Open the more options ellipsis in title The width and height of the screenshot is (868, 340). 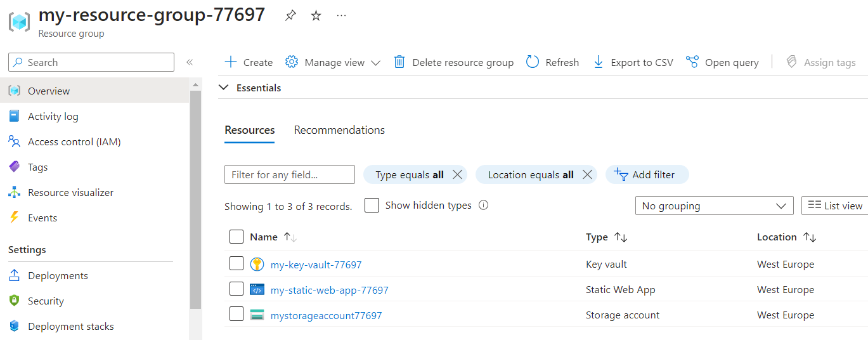point(342,16)
